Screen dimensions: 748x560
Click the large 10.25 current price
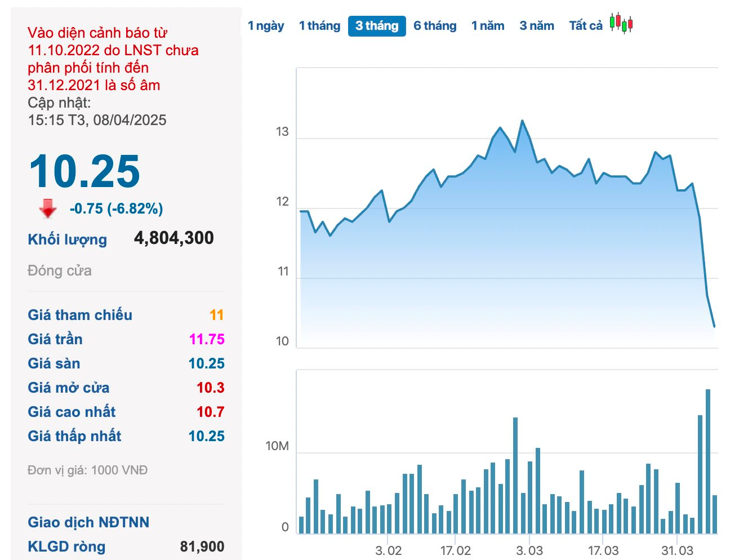(84, 171)
